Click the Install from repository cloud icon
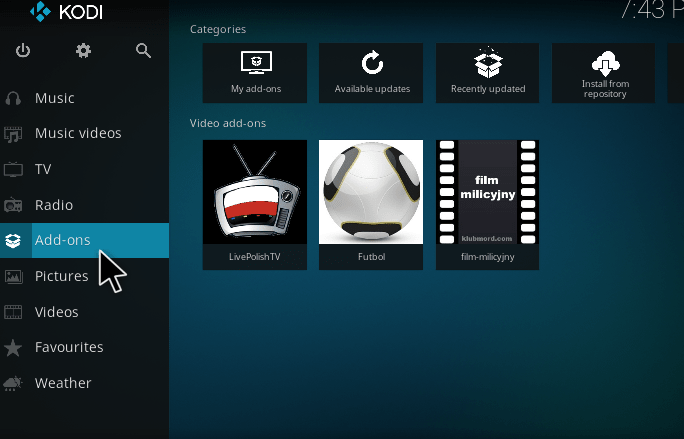 tap(605, 63)
